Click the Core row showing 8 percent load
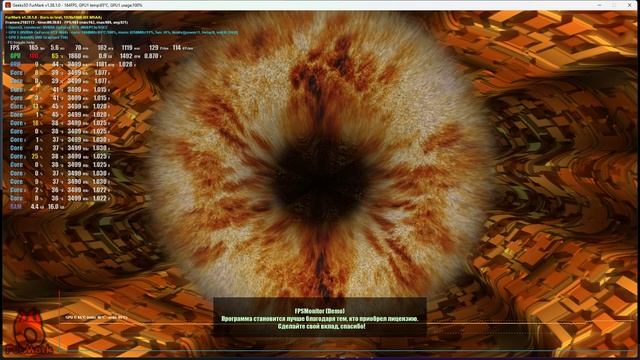The image size is (640, 360). [59, 73]
